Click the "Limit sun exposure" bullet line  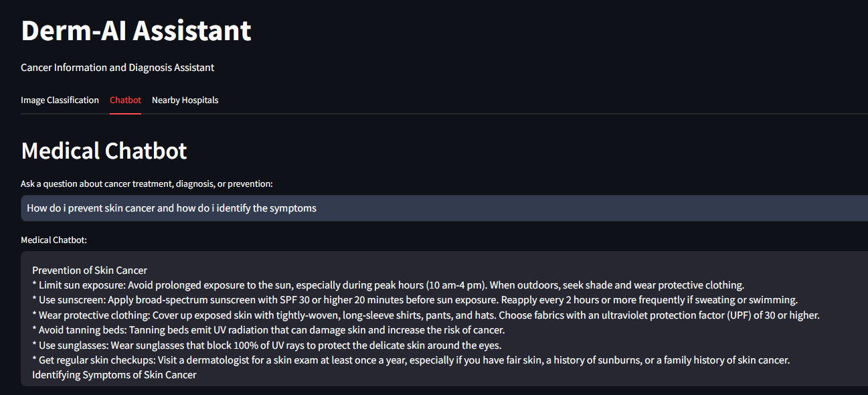tap(388, 285)
